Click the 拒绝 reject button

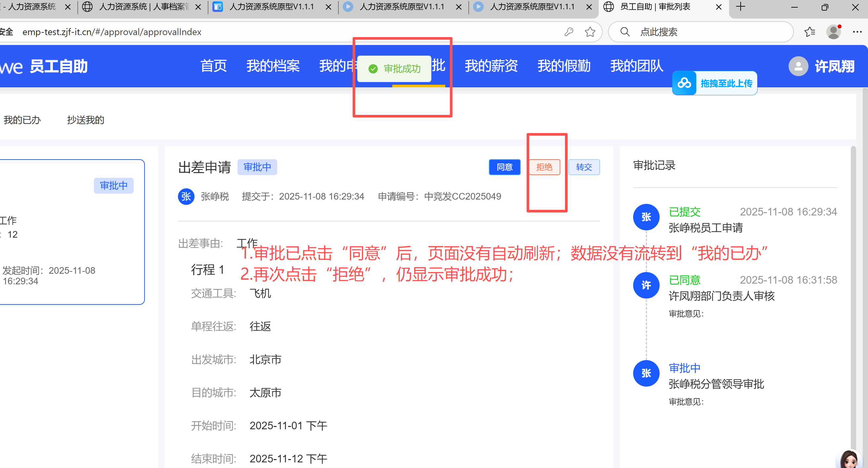point(544,167)
